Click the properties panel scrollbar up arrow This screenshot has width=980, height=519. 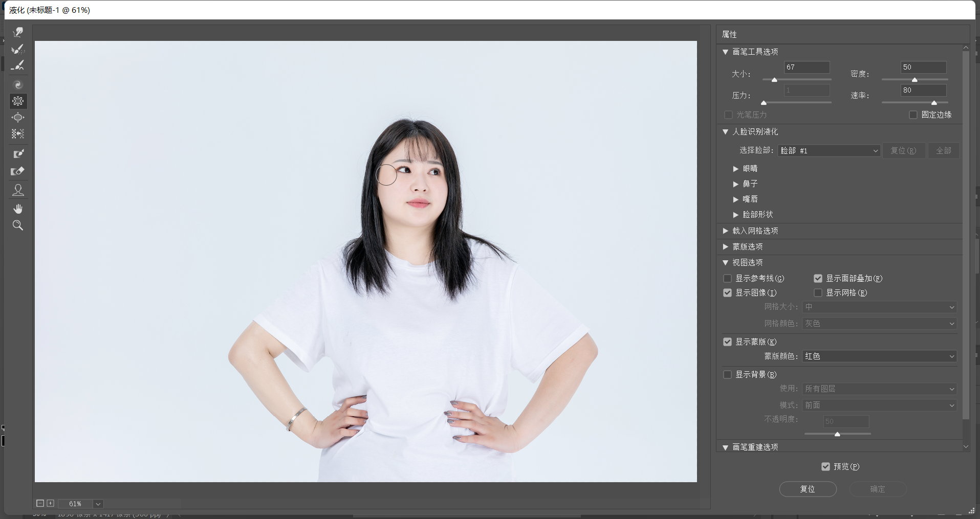pos(966,48)
